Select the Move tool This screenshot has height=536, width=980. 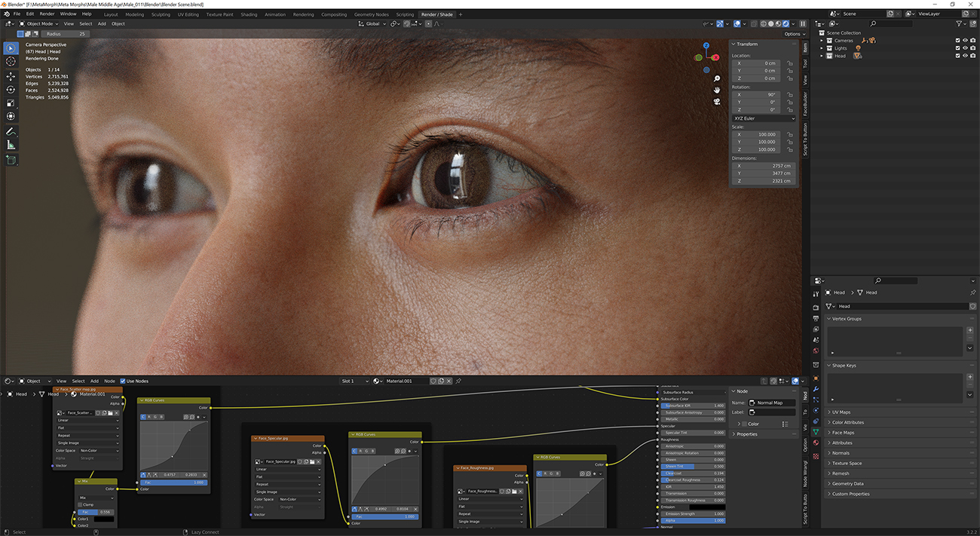tap(11, 76)
